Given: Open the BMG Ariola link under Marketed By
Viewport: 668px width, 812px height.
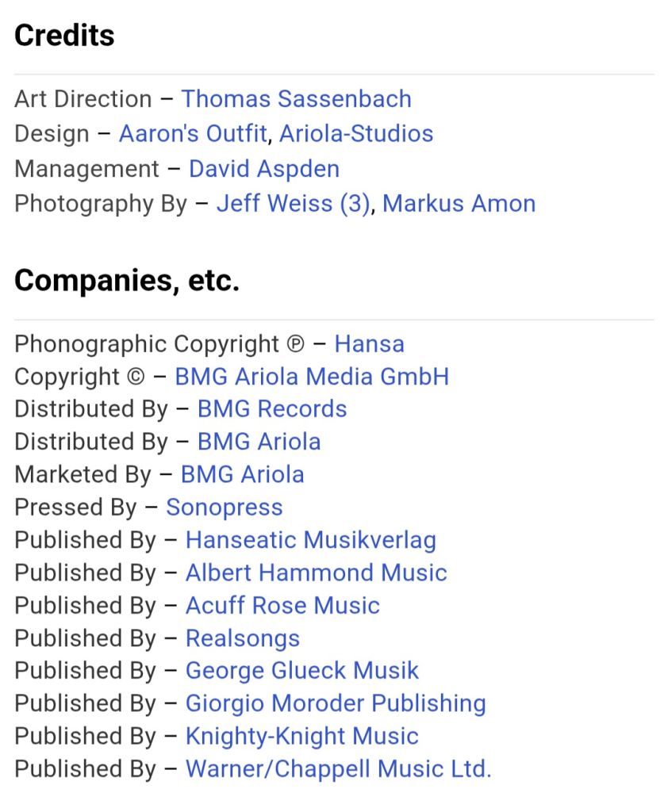Looking at the screenshot, I should (242, 474).
